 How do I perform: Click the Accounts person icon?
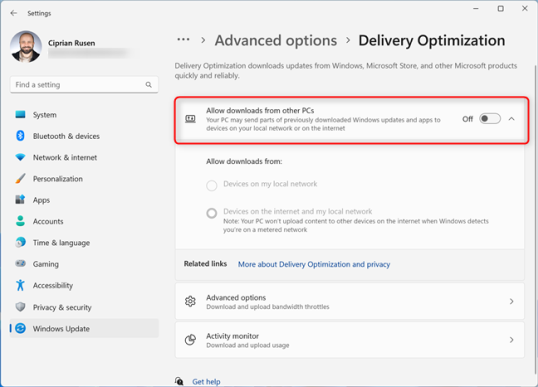[x=20, y=221]
